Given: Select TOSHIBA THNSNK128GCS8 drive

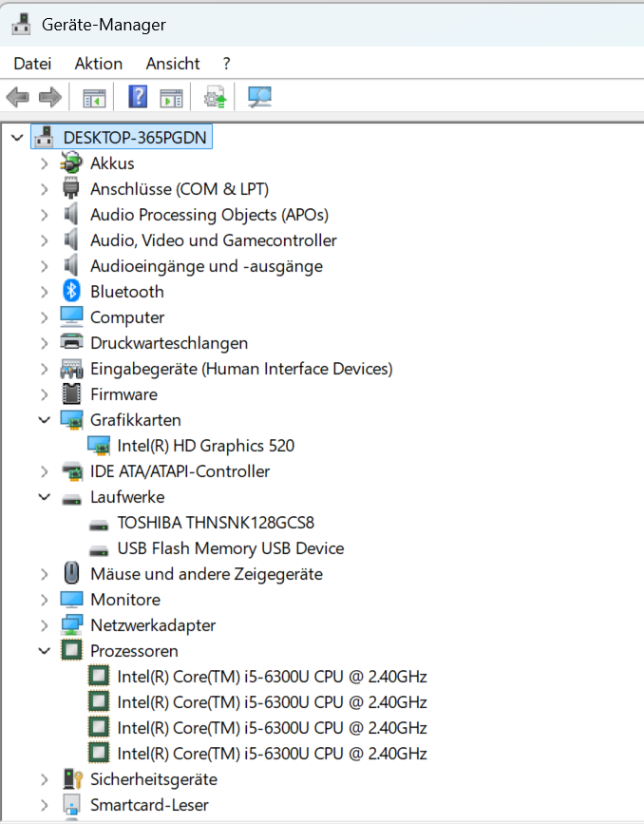Looking at the screenshot, I should coord(216,523).
